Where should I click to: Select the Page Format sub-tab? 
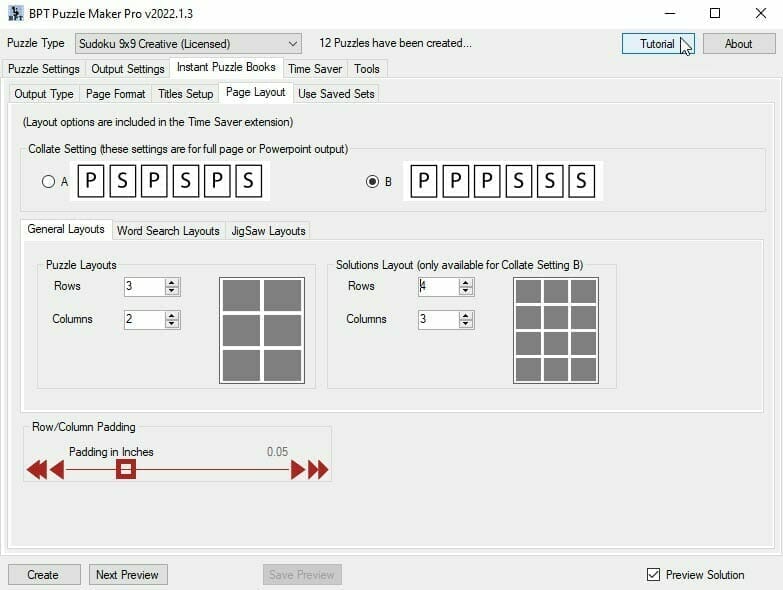115,94
